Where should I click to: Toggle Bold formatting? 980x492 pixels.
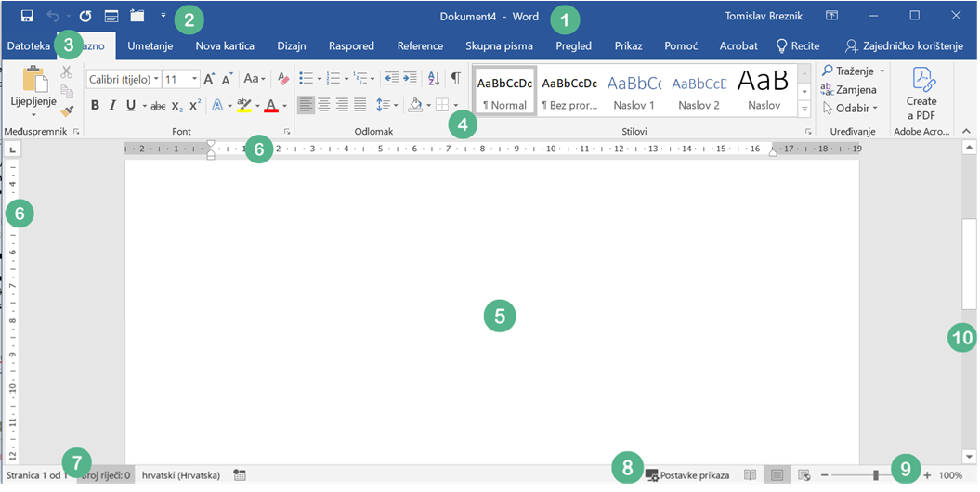[x=95, y=105]
